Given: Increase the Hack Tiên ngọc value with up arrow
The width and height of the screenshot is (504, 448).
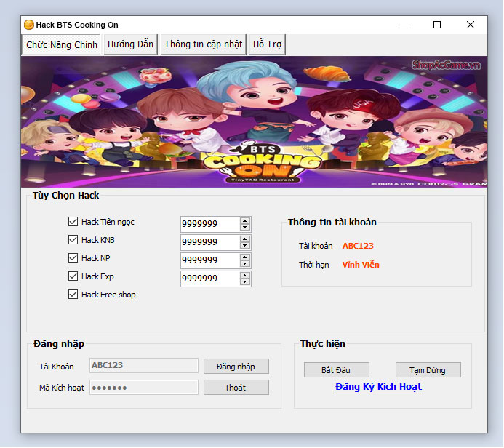Looking at the screenshot, I should point(245,221).
